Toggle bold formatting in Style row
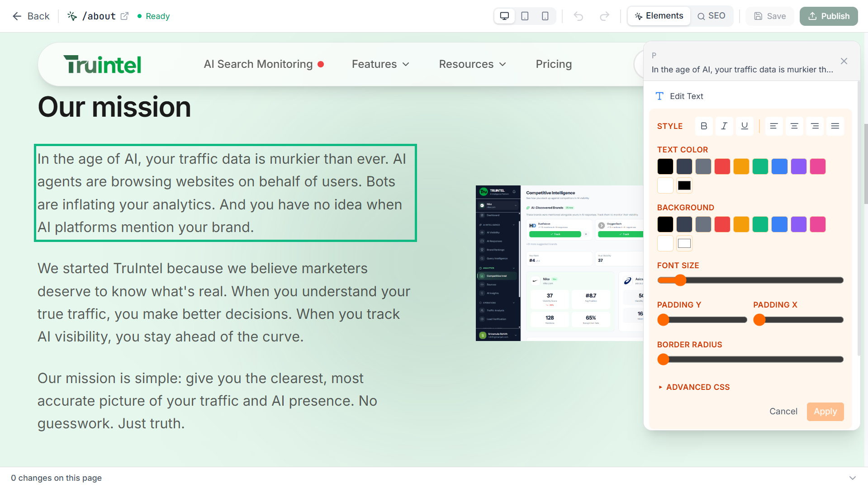 [x=703, y=126]
